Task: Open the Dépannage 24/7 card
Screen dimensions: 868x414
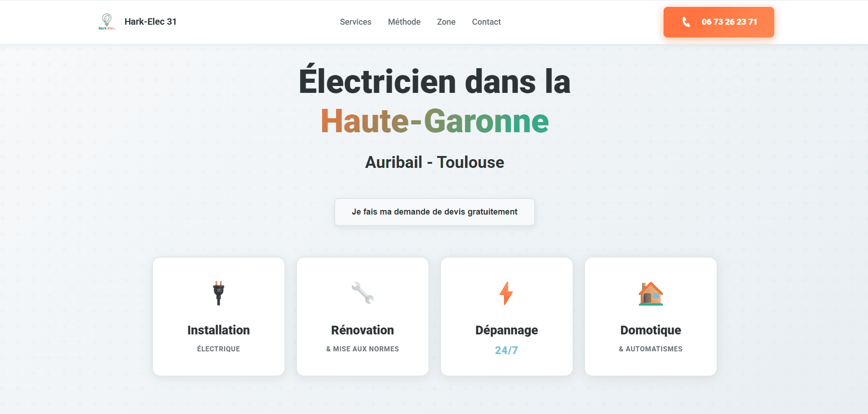Action: 506,317
